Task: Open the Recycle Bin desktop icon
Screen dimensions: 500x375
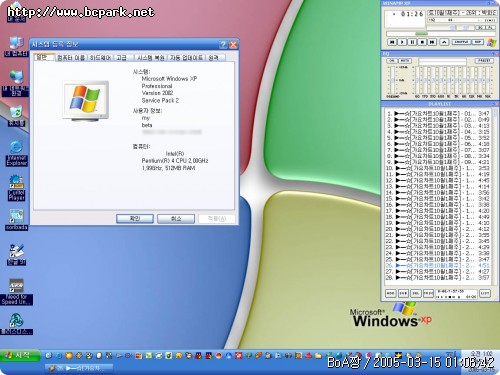Action: tap(16, 116)
